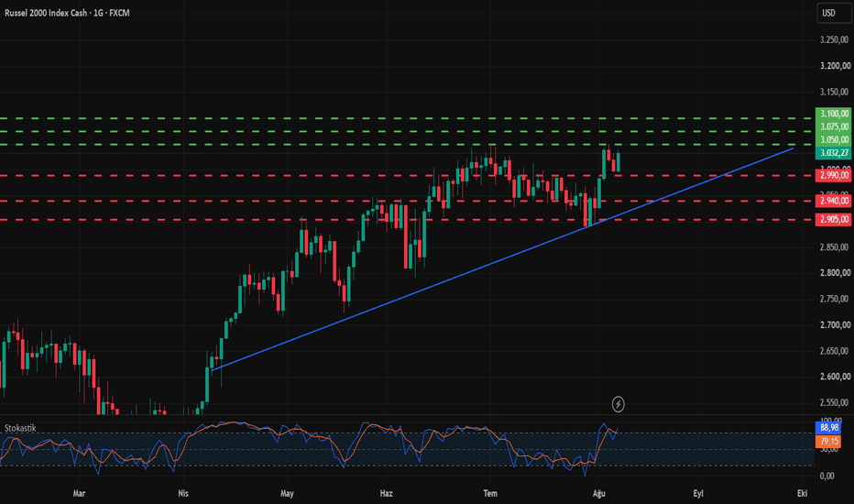This screenshot has height=504, width=854.
Task: Click the Eki label on time axis
Action: coord(803,493)
